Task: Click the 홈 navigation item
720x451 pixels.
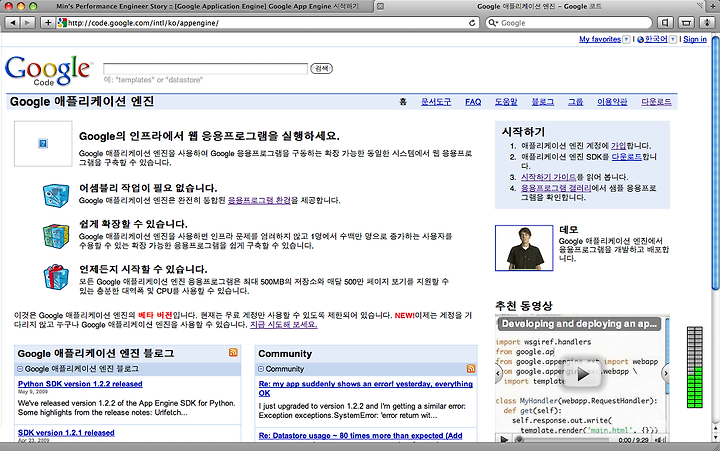Action: [403, 102]
